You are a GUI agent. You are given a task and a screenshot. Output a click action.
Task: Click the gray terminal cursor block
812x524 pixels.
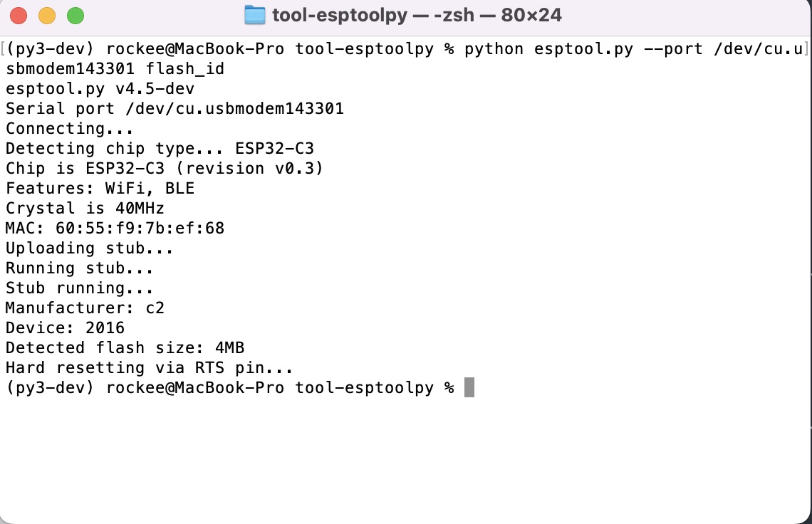tap(469, 387)
